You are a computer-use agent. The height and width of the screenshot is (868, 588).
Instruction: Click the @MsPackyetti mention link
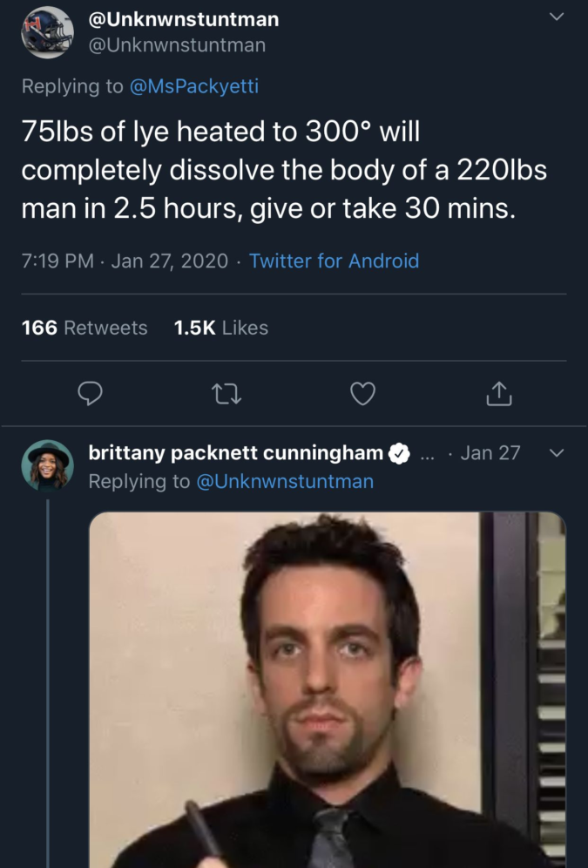(x=193, y=85)
